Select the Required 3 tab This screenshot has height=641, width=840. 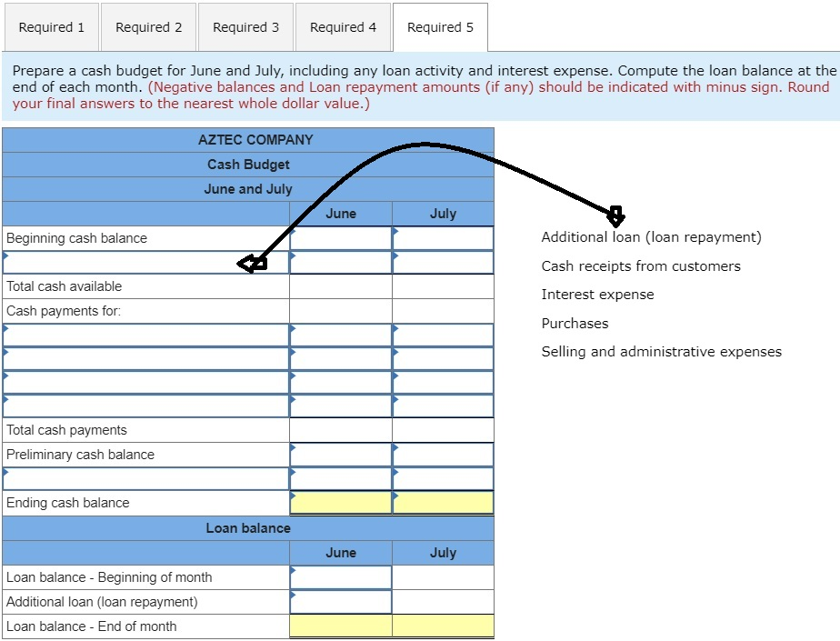pos(245,27)
